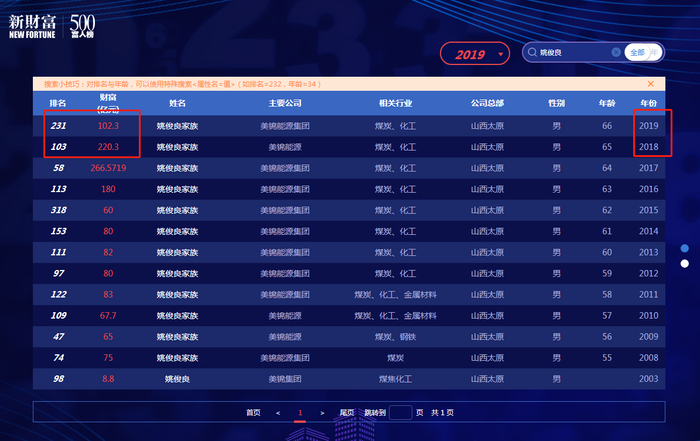Click year 2019 in the first row

(x=648, y=126)
